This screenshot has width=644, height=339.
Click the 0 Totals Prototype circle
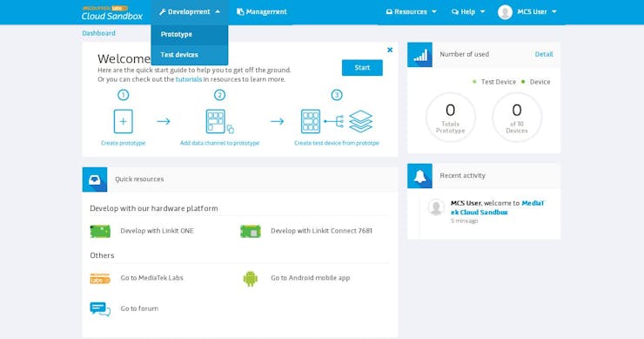(x=451, y=118)
